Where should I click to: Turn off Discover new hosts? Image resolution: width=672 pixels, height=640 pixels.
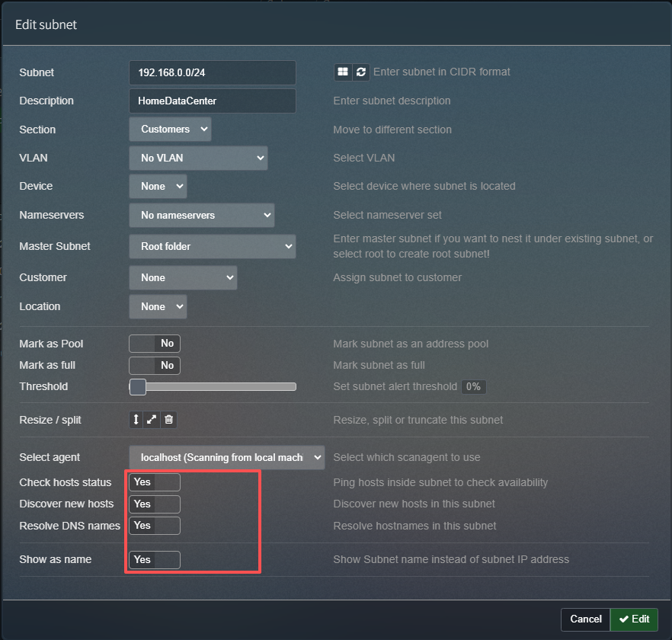[155, 504]
